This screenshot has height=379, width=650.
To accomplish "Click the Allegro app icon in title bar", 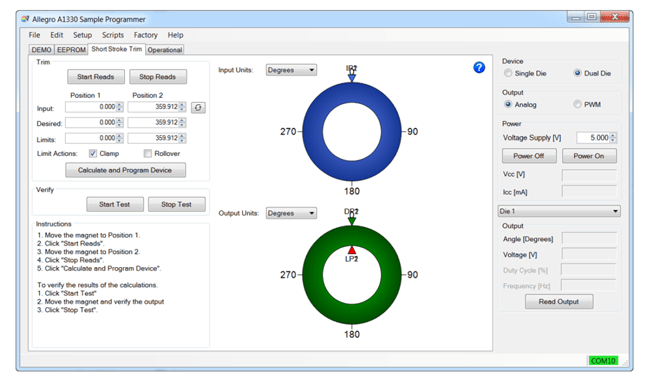I will pyautogui.click(x=26, y=19).
